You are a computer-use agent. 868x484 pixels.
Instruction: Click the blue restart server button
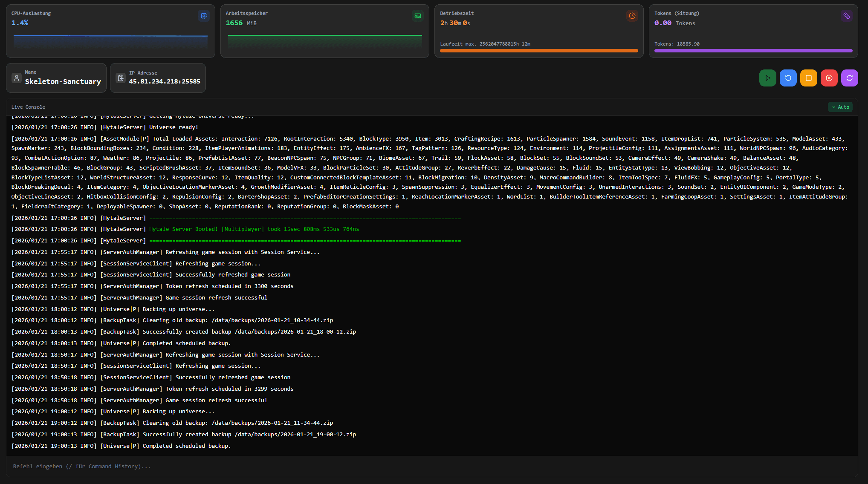click(788, 78)
